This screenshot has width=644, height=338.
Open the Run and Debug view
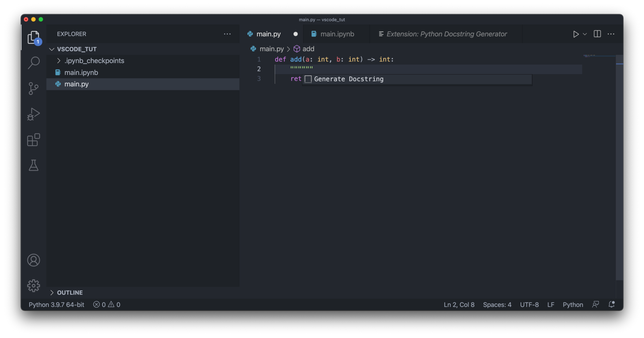(x=33, y=114)
